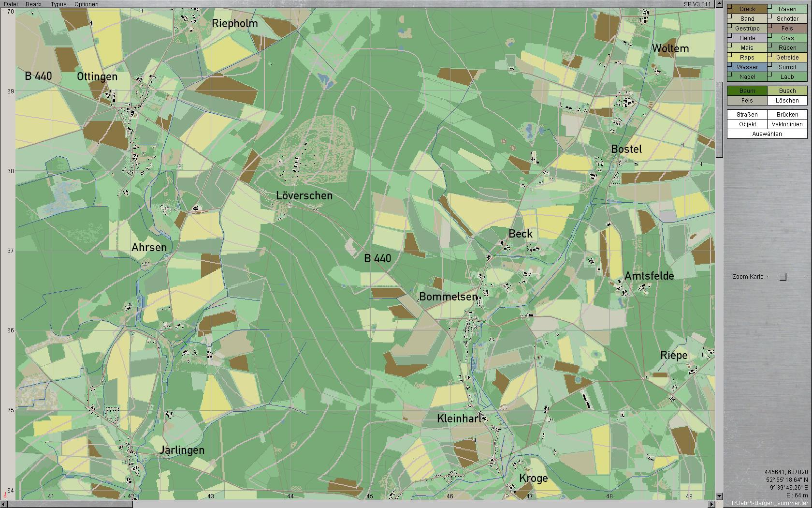Click the Auswählen button
Viewport: 812px width, 508px height.
point(767,134)
